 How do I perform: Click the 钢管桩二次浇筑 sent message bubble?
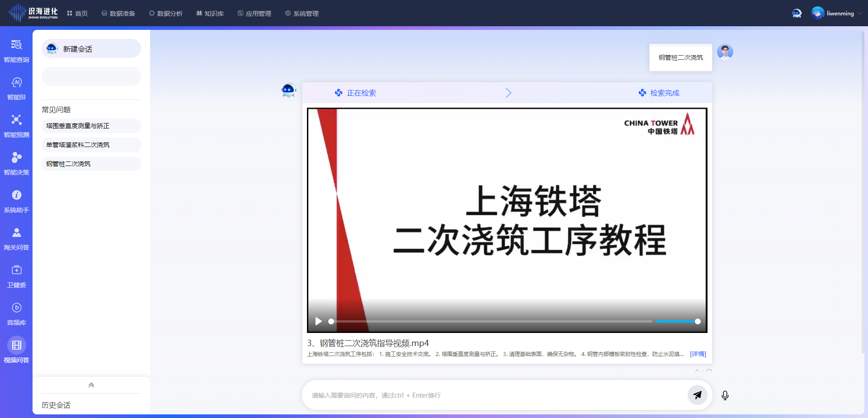click(680, 57)
